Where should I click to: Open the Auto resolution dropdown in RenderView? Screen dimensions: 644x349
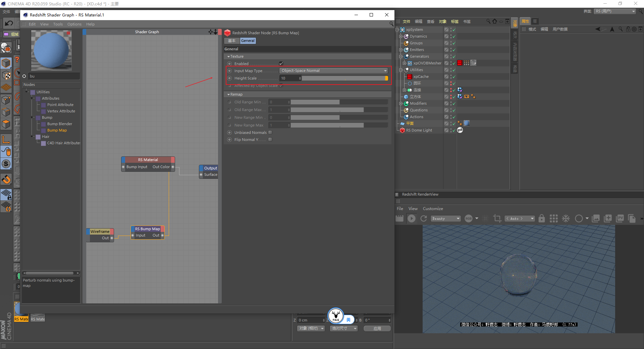pos(520,218)
